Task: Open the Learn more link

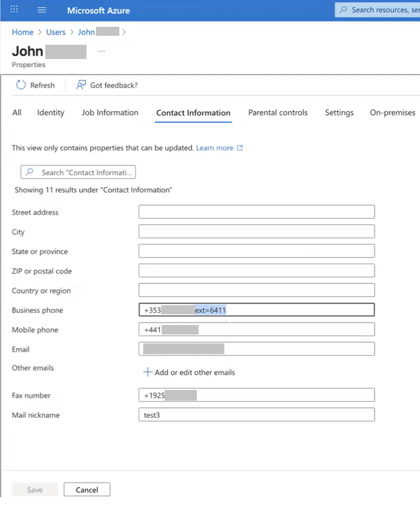Action: [x=215, y=148]
